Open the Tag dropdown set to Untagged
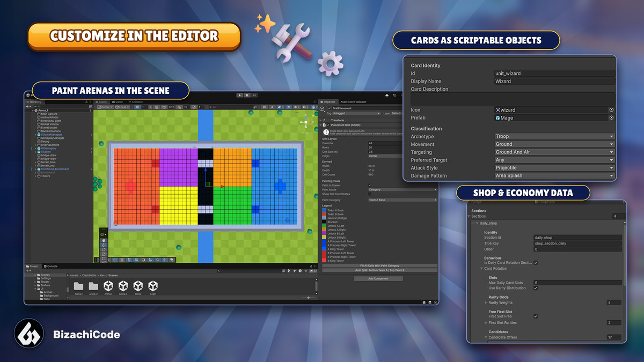The height and width of the screenshot is (362, 644). (356, 113)
